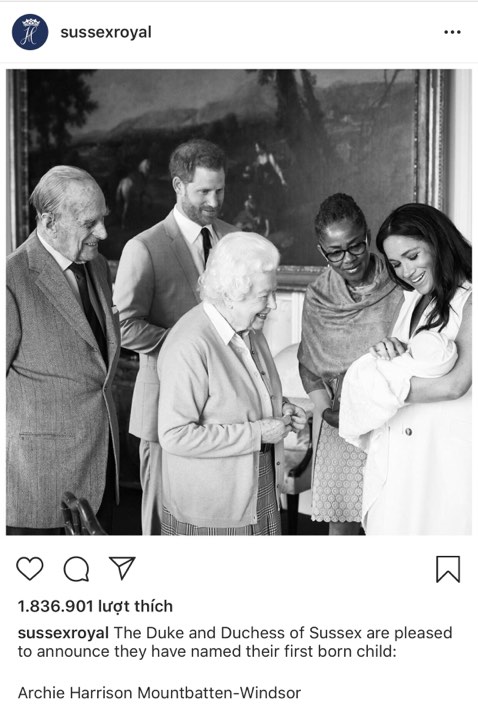
Task: Tap the woman wearing glasses and a shawl
Action: click(x=346, y=358)
